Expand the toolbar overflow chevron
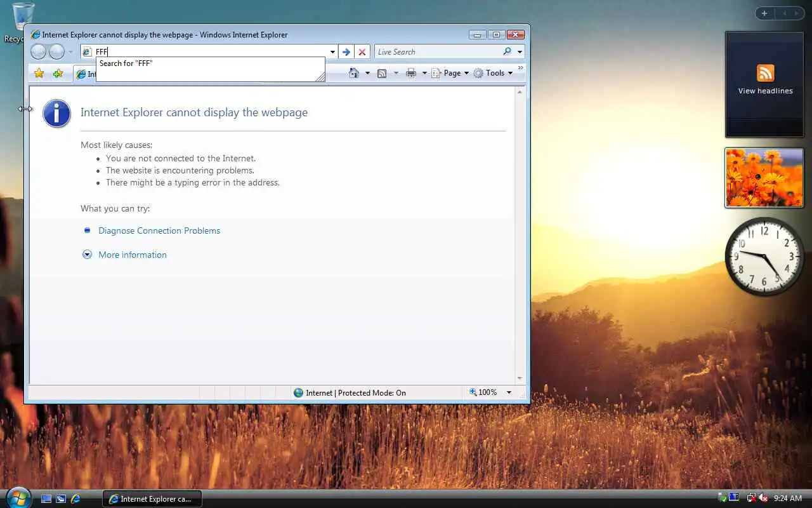This screenshot has height=508, width=812. point(521,68)
